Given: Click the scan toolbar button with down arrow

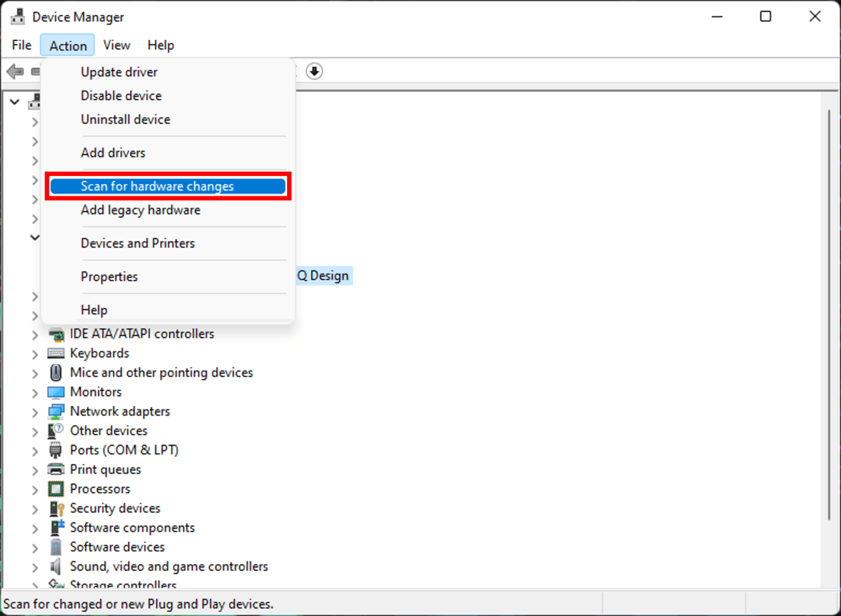Looking at the screenshot, I should pos(314,70).
